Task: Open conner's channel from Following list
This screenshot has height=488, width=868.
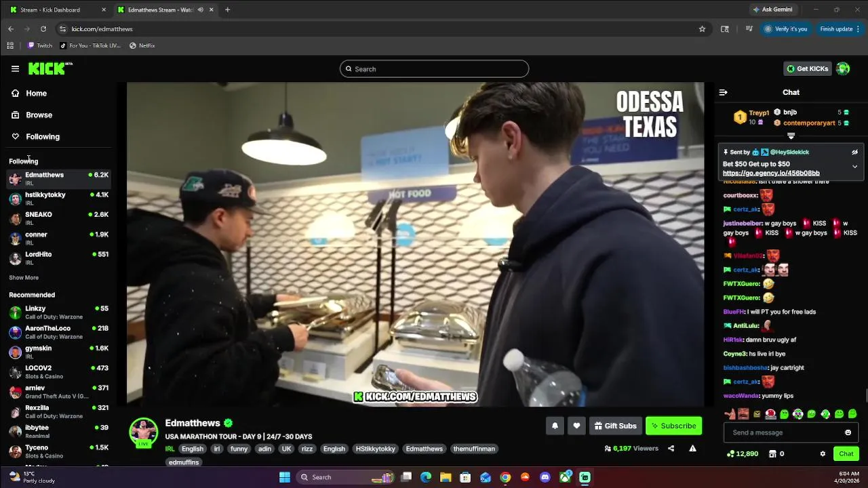Action: click(x=58, y=238)
